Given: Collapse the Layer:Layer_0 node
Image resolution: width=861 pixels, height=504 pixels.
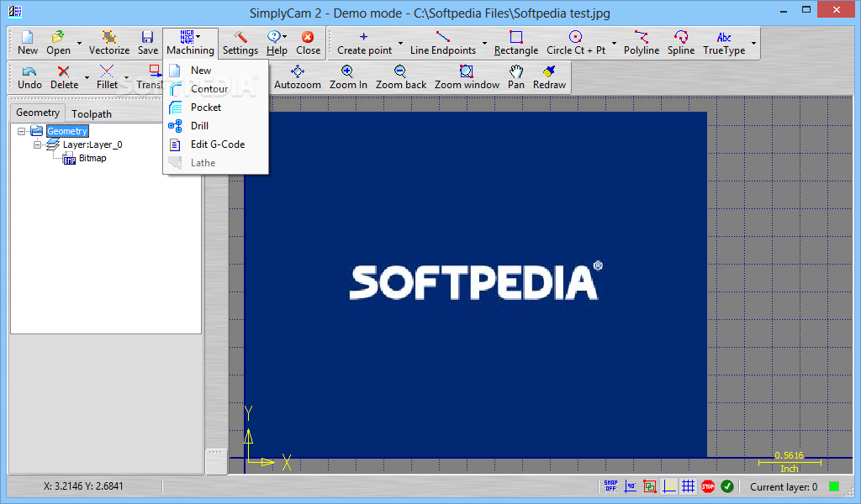Looking at the screenshot, I should 37,145.
